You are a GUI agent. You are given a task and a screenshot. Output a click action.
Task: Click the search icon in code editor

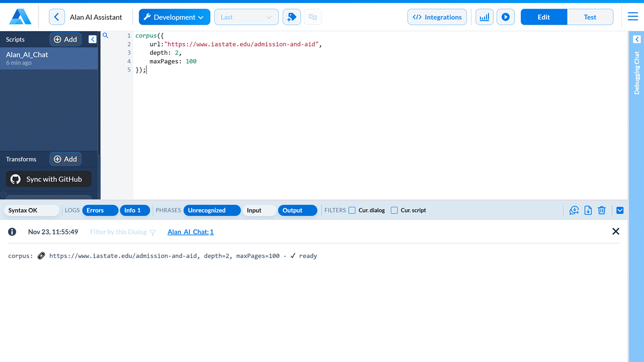(106, 36)
